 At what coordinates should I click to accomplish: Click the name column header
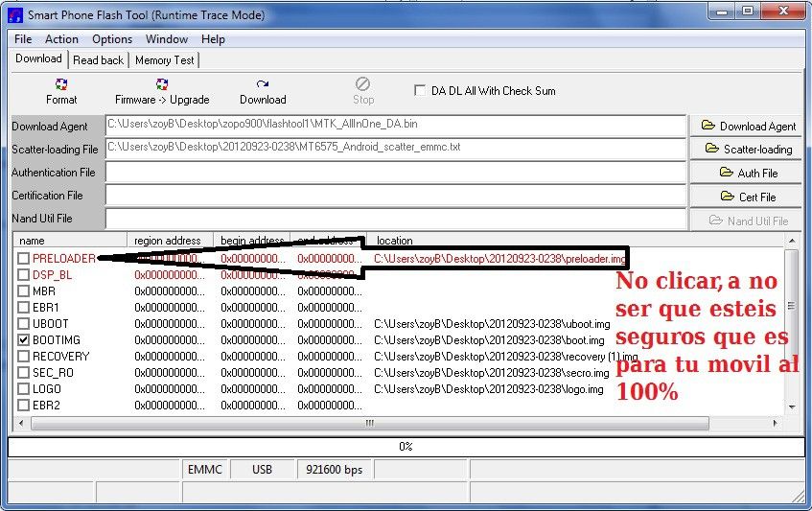[70, 241]
